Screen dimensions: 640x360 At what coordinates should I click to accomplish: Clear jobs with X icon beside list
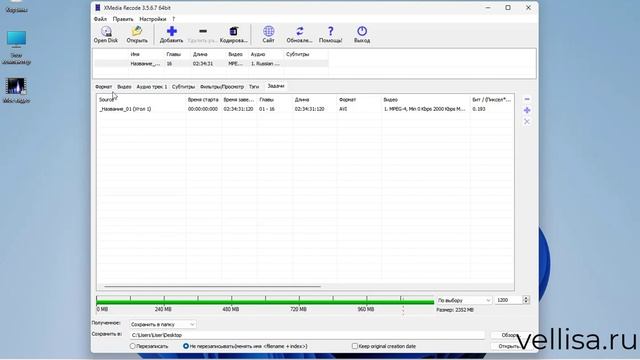pyautogui.click(x=527, y=122)
